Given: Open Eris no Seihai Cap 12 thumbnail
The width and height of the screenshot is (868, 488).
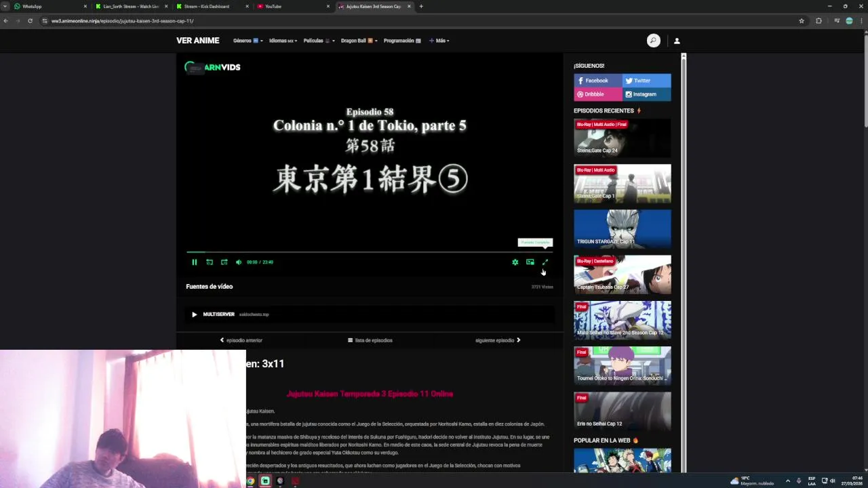Looking at the screenshot, I should coord(623,411).
